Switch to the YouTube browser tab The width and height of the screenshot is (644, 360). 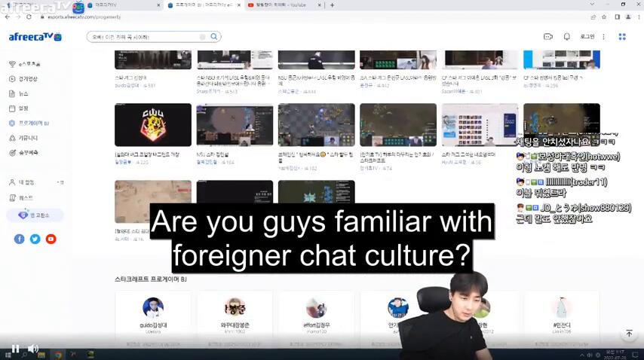(x=278, y=5)
